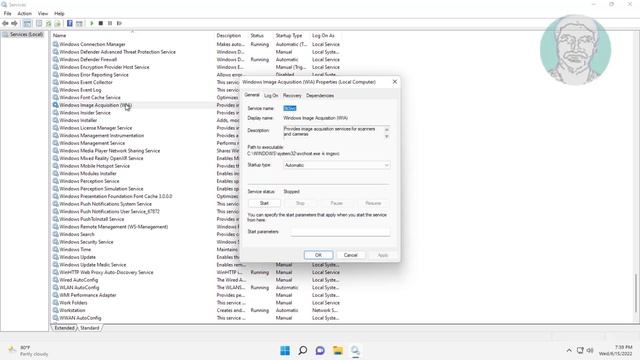Switch to the Log On tab in Properties

tap(271, 96)
